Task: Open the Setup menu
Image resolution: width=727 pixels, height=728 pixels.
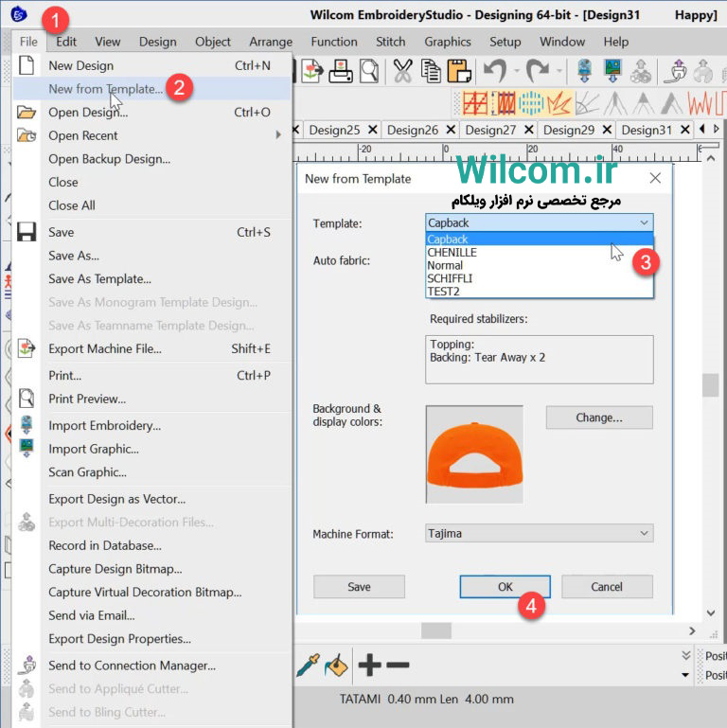Action: click(x=505, y=42)
